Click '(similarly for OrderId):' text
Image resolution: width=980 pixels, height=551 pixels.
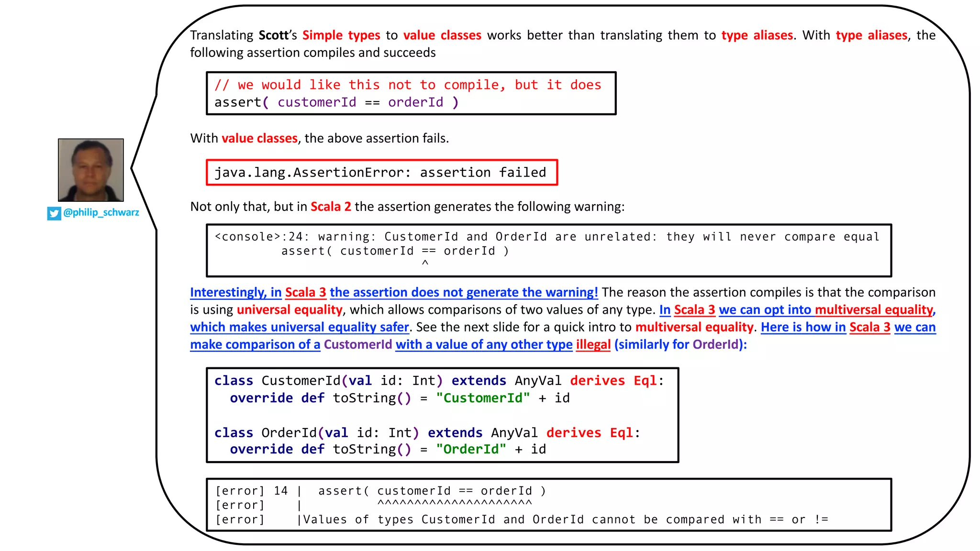tap(680, 344)
